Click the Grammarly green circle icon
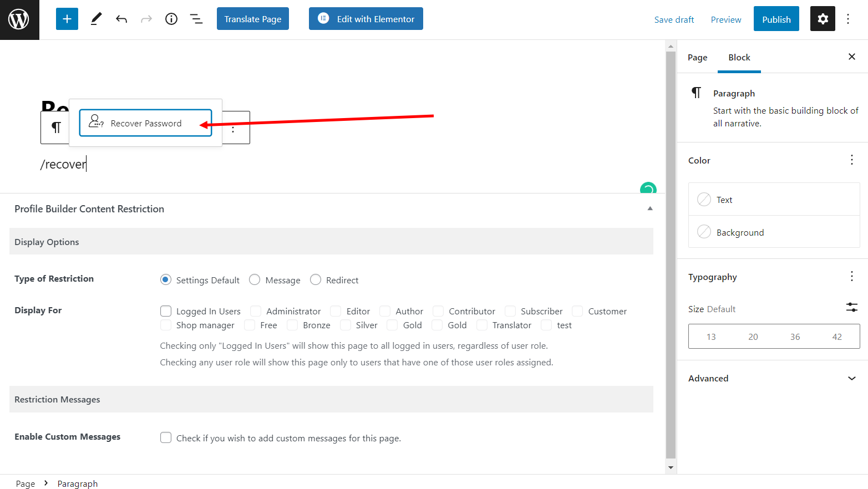This screenshot has width=868, height=489. pos(648,189)
